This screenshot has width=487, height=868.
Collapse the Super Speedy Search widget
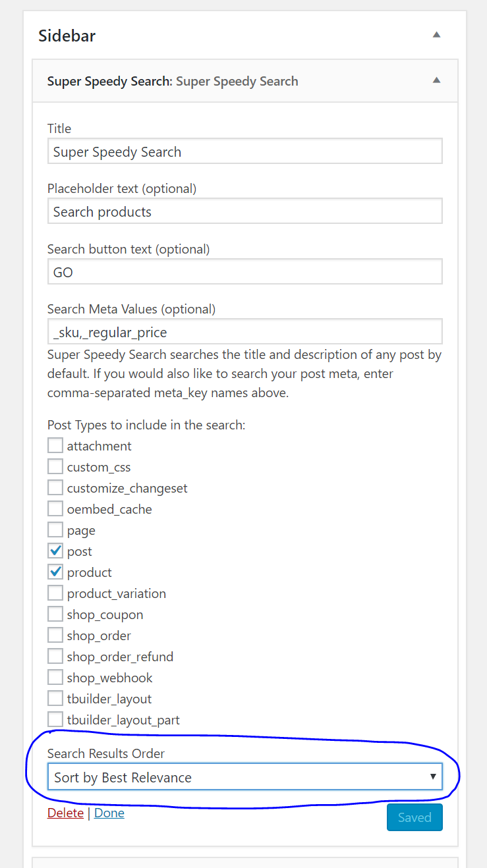[x=436, y=80]
